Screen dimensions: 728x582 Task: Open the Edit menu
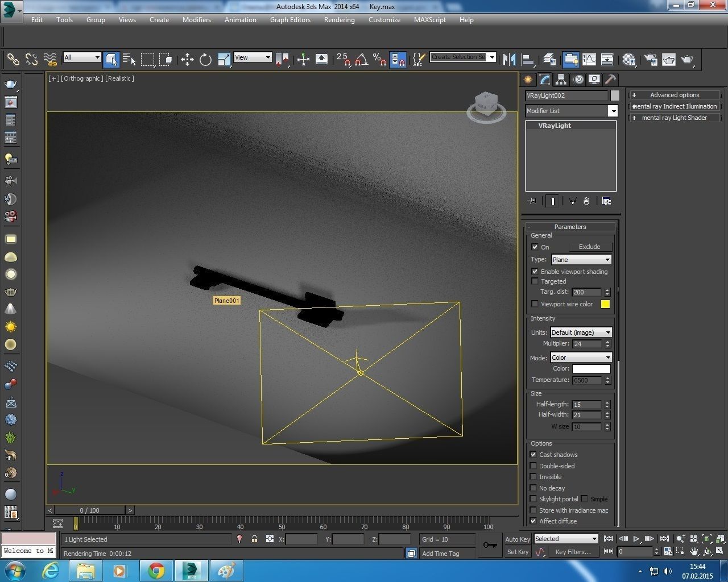pos(37,20)
